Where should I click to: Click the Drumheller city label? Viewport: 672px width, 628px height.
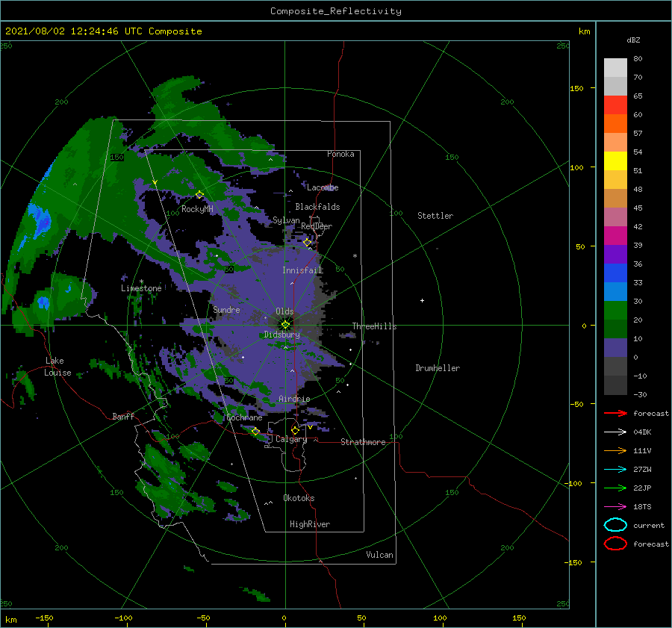(438, 368)
